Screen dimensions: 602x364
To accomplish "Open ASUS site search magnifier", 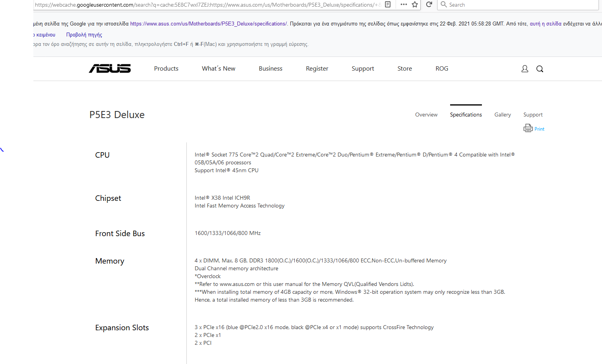I will 540,69.
